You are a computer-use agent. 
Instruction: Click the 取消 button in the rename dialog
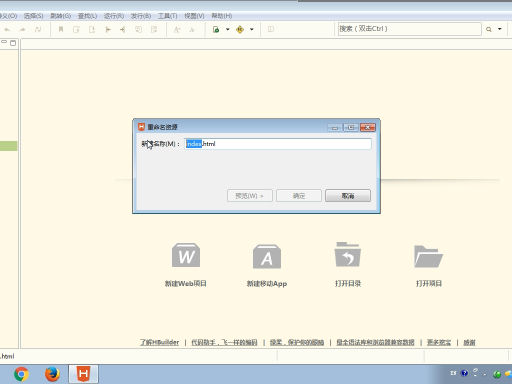point(348,196)
